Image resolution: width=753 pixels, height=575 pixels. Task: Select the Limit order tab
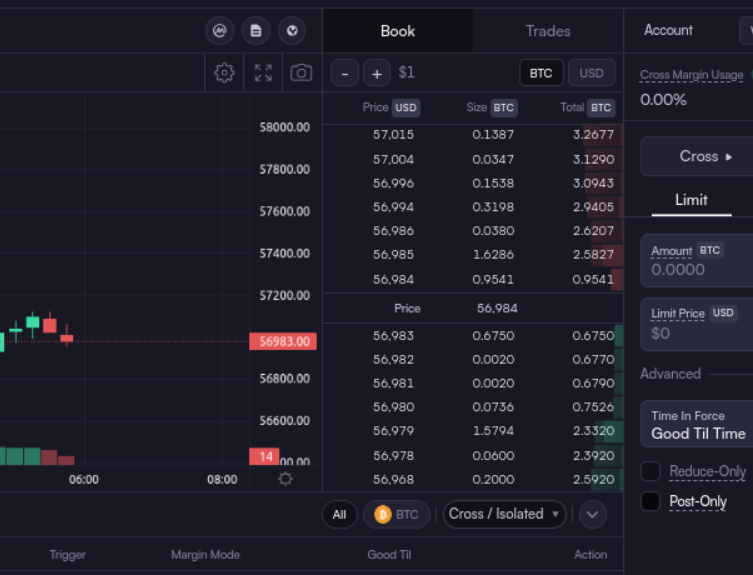(691, 200)
